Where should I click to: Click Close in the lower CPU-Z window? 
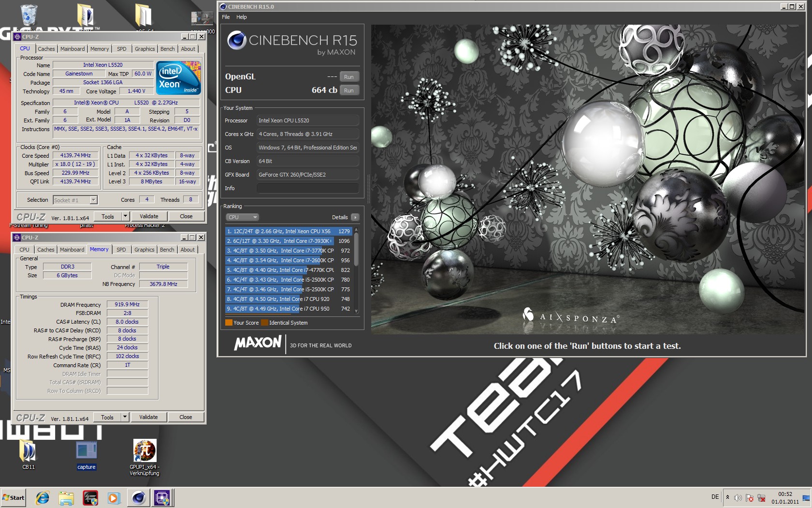[186, 417]
